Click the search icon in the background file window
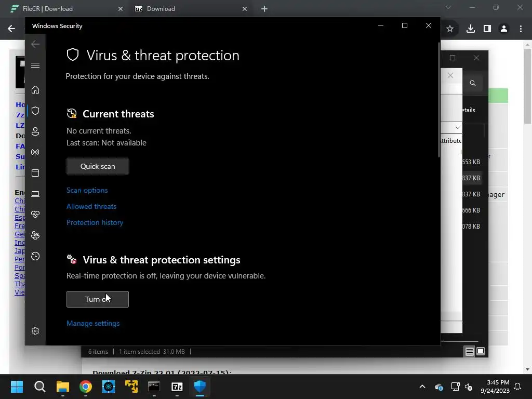 pos(473,83)
